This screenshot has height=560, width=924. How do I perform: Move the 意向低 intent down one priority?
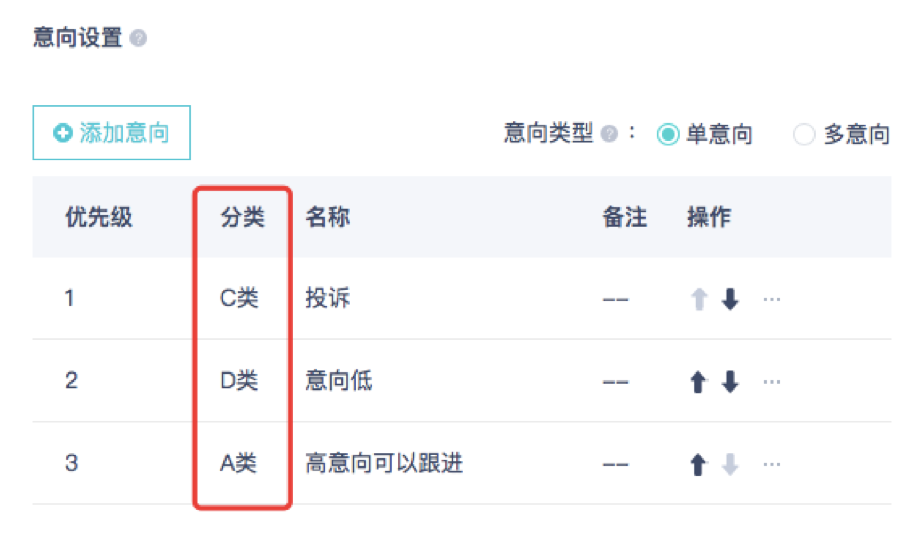click(729, 382)
